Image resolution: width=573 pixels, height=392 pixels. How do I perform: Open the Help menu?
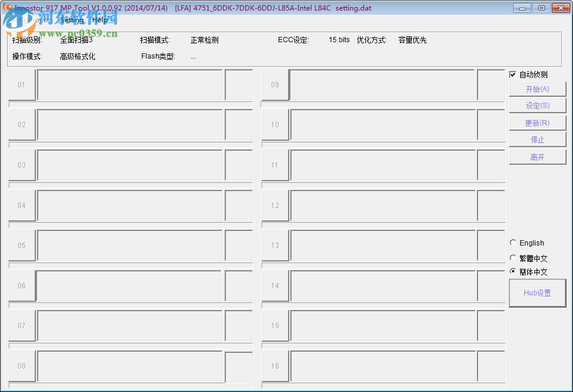tap(99, 19)
